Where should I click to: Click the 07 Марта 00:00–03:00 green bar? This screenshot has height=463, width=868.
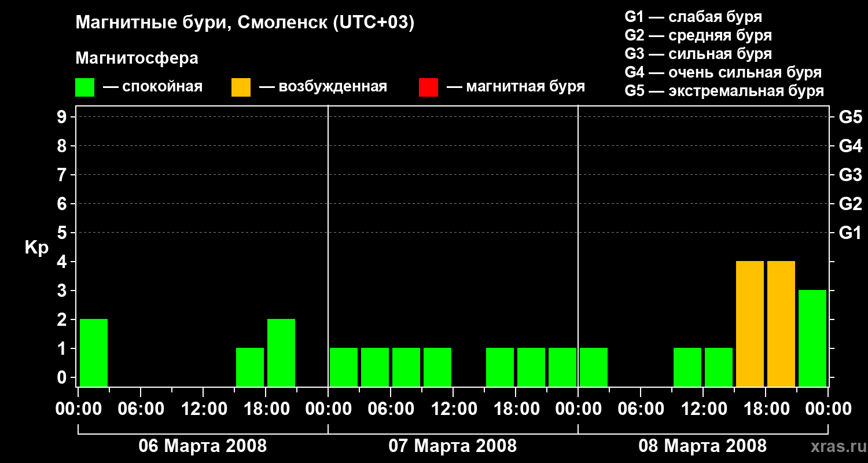click(344, 367)
